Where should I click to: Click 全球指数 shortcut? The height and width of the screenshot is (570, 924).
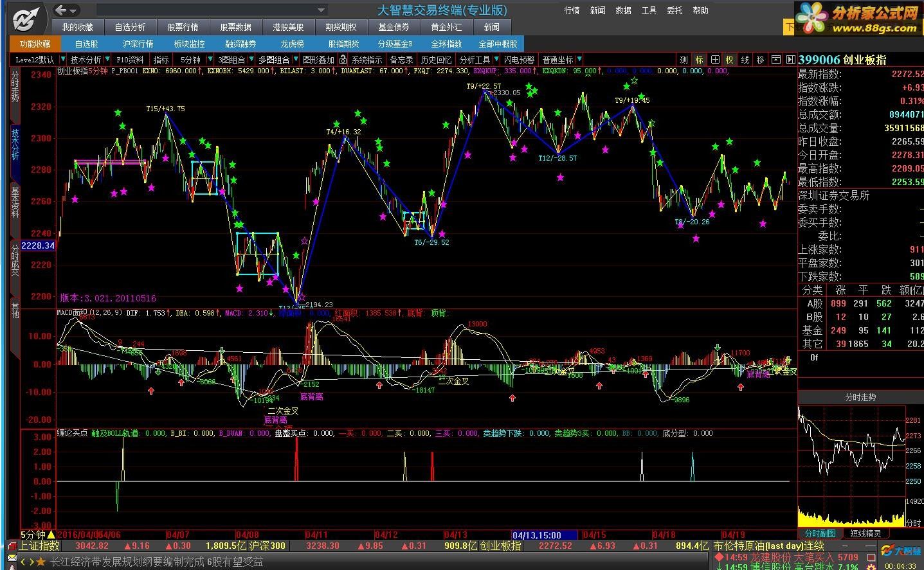point(446,44)
